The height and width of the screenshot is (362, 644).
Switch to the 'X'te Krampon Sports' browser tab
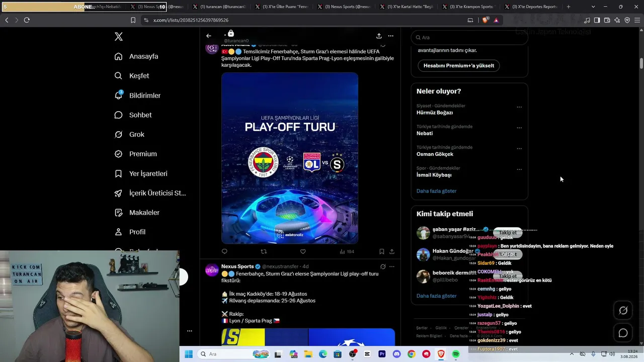click(469, 7)
